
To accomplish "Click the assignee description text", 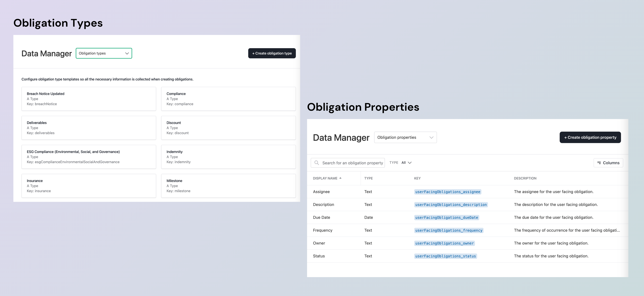I will tap(553, 192).
